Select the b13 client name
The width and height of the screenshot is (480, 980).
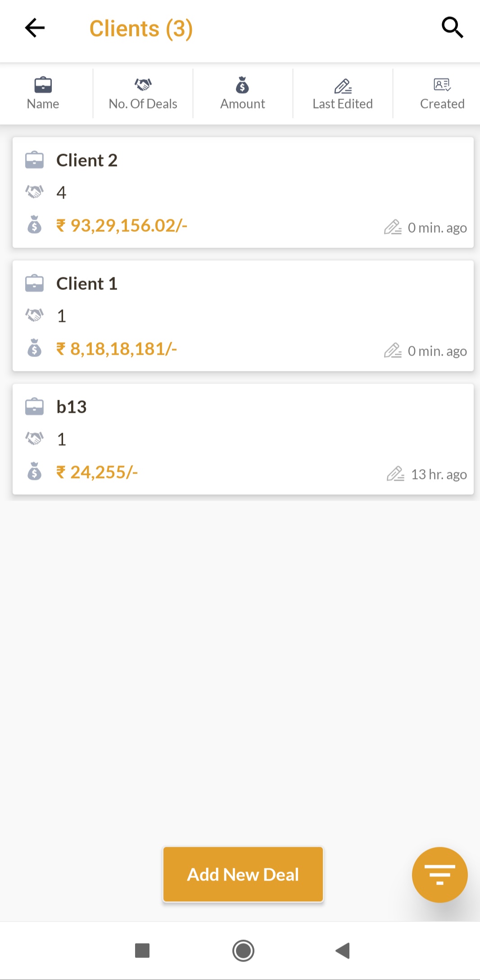click(x=72, y=407)
